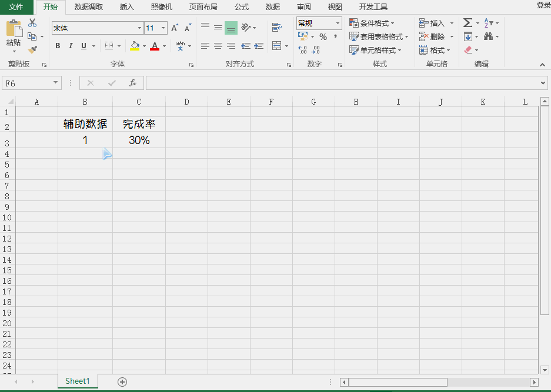This screenshot has height=392, width=551.
Task: Open the font name 宋体 dropdown
Action: (x=139, y=28)
